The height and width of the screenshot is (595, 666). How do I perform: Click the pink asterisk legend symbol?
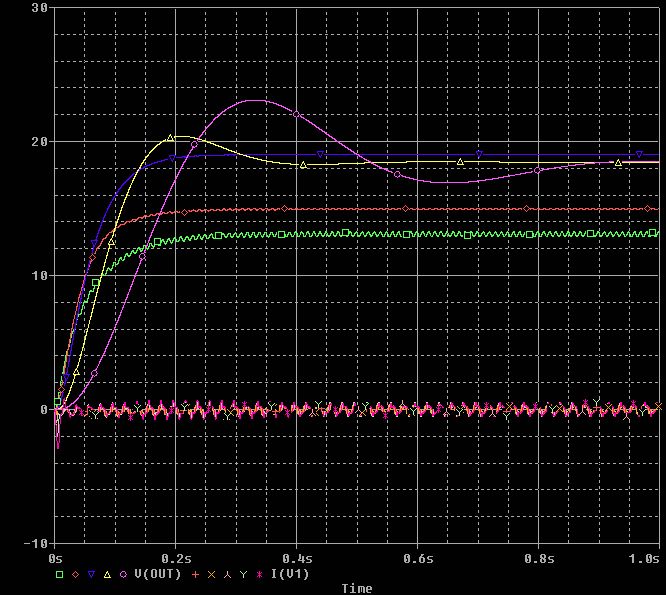(x=259, y=575)
